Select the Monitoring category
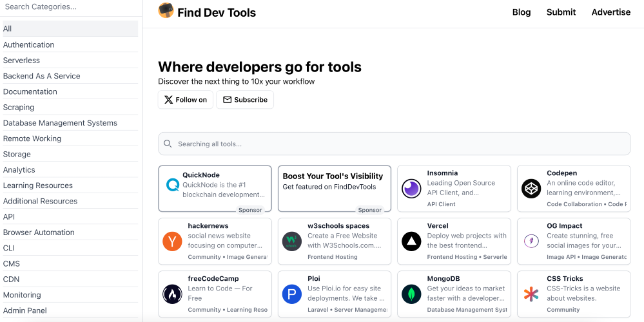Screen dimensions: 644x322 70,294
